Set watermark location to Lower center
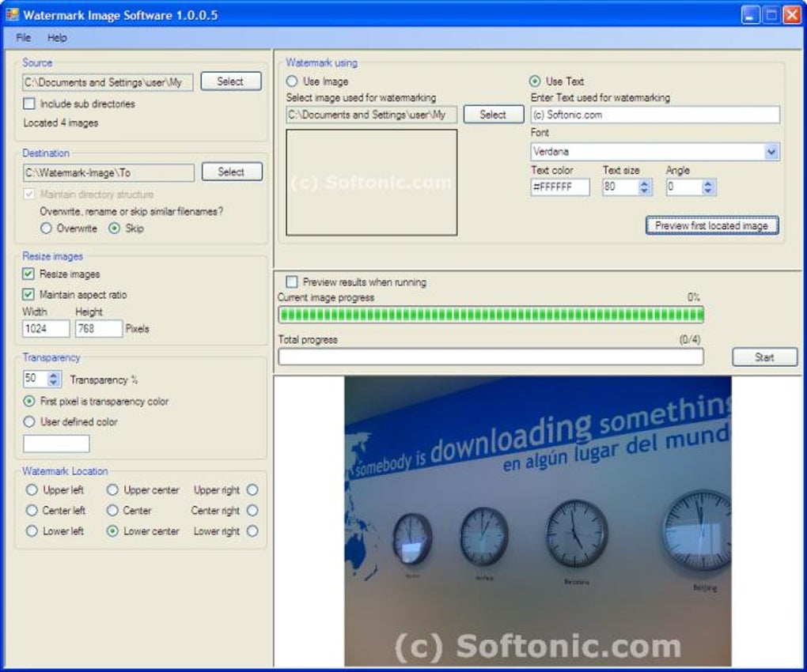 point(112,531)
